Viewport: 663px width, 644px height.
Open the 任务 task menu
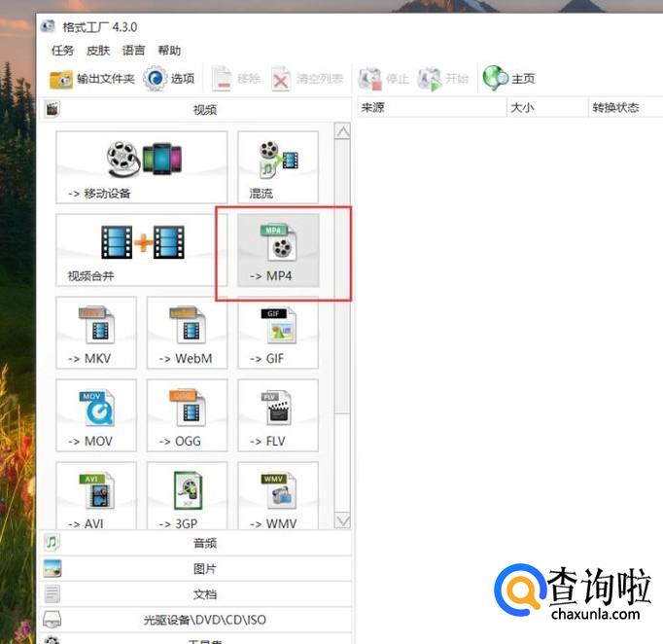[x=62, y=51]
